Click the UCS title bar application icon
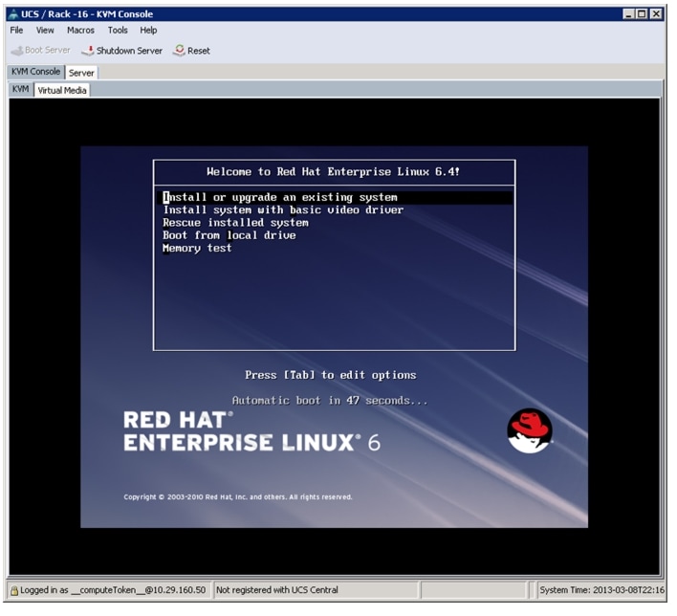Image resolution: width=677 pixels, height=616 pixels. coord(13,14)
